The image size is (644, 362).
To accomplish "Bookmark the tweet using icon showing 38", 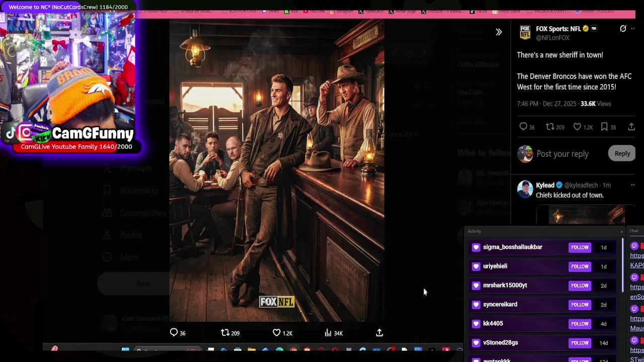I will [604, 127].
